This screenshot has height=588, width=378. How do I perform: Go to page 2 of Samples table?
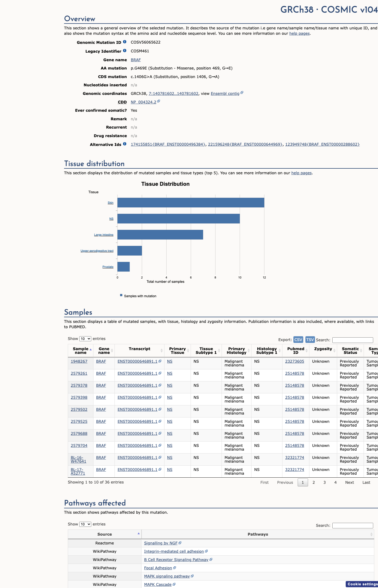point(314,482)
